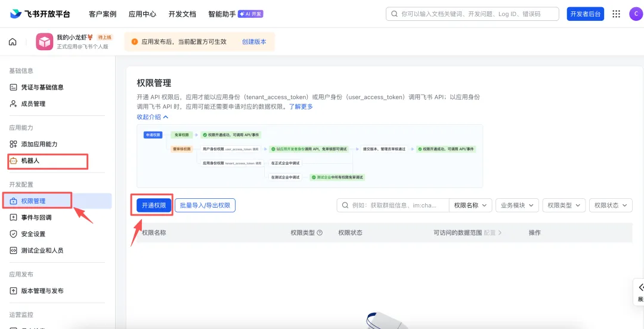
Task: Open the 业务模块 filter dropdown
Action: click(x=517, y=205)
